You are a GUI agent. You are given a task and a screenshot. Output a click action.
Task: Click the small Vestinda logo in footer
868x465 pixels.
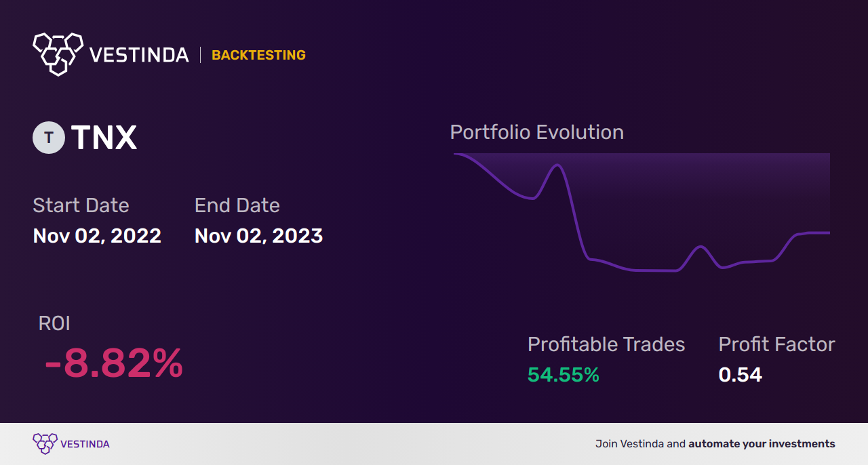45,443
